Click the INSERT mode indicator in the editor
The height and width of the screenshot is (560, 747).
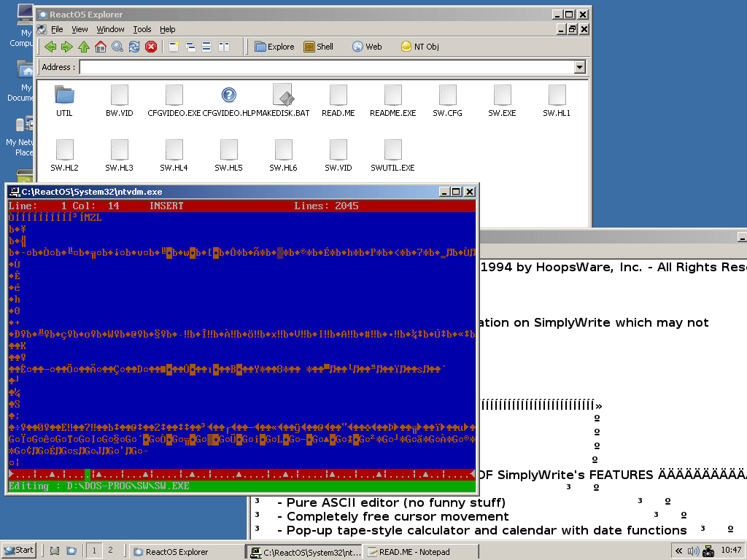click(x=166, y=206)
